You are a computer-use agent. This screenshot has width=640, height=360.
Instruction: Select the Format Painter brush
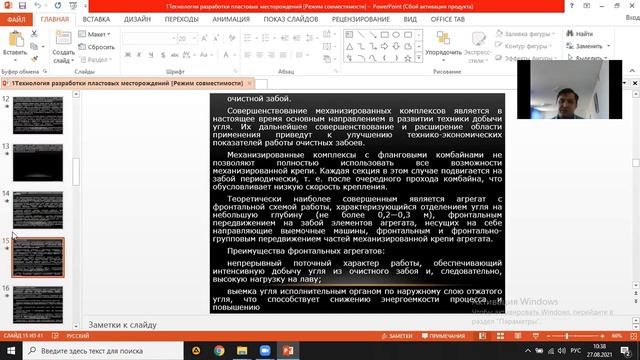[34, 59]
